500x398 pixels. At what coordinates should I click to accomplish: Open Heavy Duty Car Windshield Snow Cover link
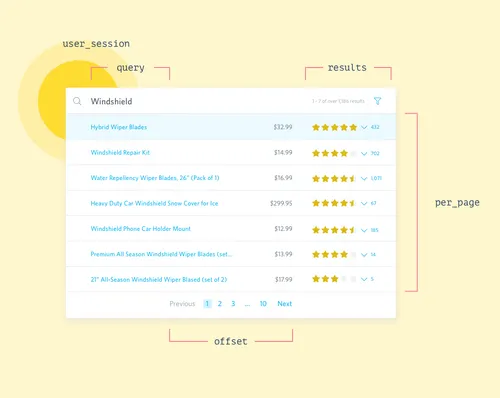(x=154, y=203)
